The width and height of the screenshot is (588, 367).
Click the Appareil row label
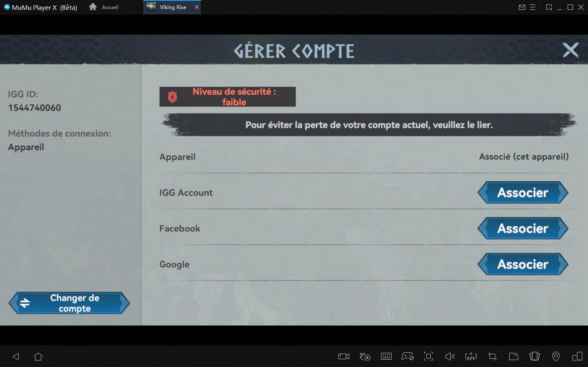(x=177, y=157)
